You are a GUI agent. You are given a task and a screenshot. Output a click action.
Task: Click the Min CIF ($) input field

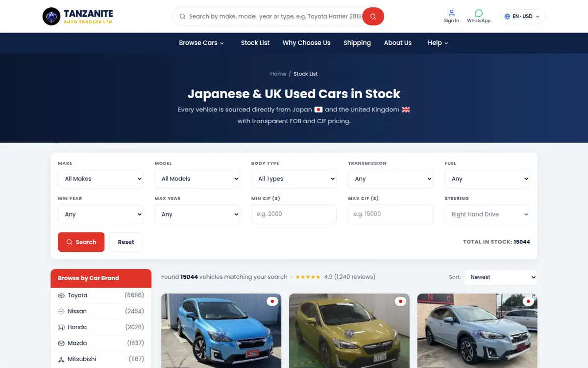(294, 214)
